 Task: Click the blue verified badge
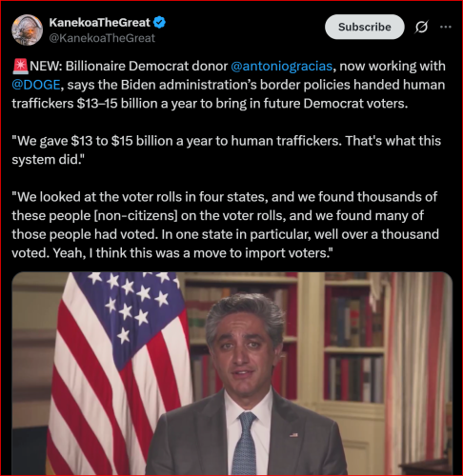tap(159, 23)
